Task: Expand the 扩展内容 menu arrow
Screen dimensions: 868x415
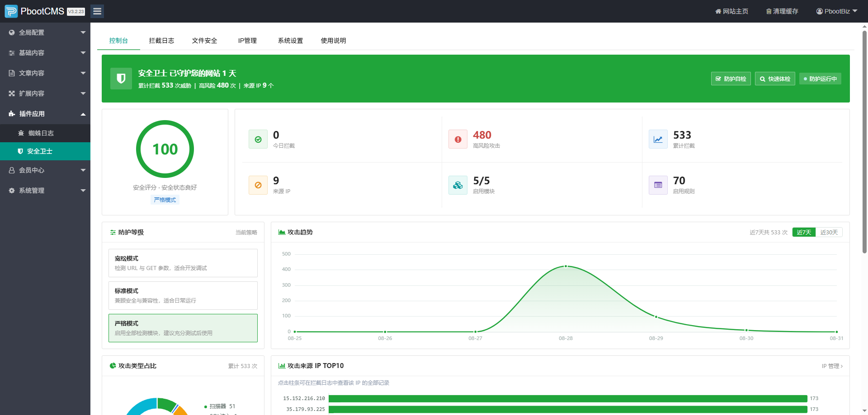Action: (x=83, y=93)
